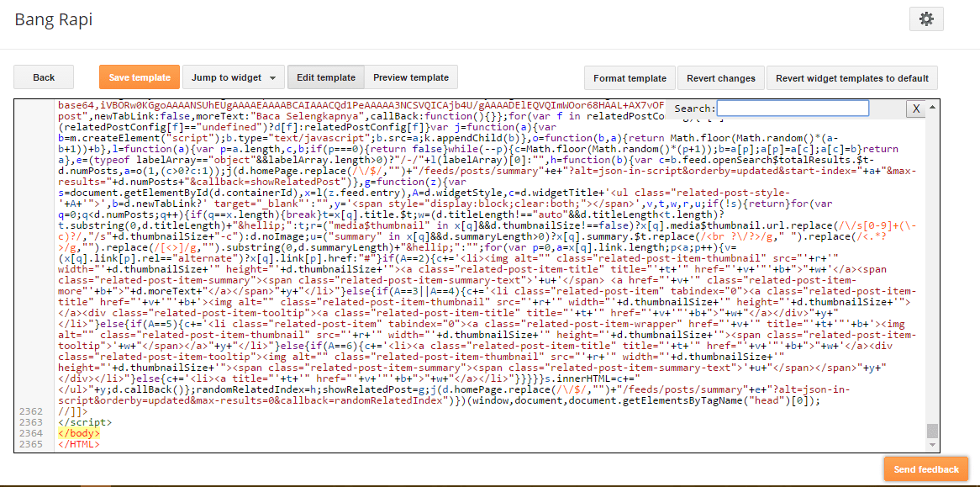980x487 pixels.
Task: Click the scrollbar up arrow in editor
Action: 932,106
